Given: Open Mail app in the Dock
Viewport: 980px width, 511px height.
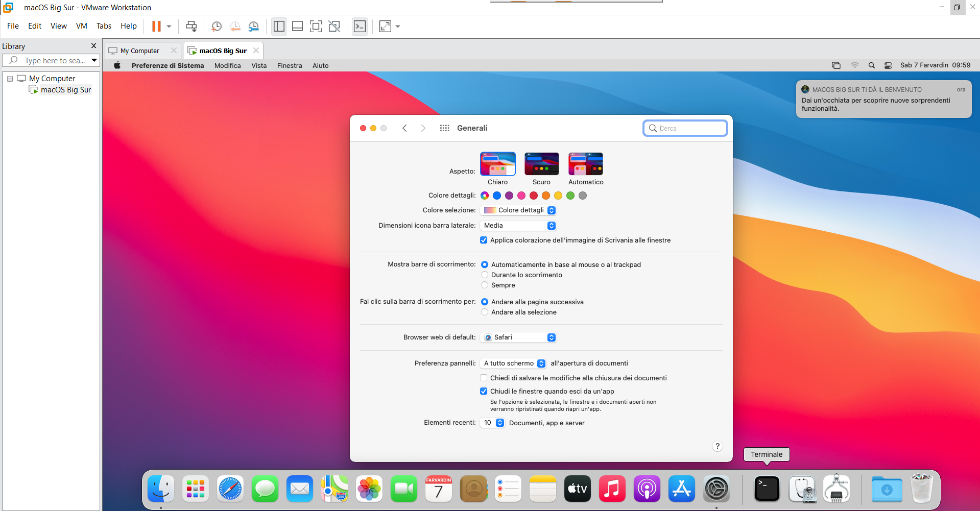Looking at the screenshot, I should click(x=300, y=489).
